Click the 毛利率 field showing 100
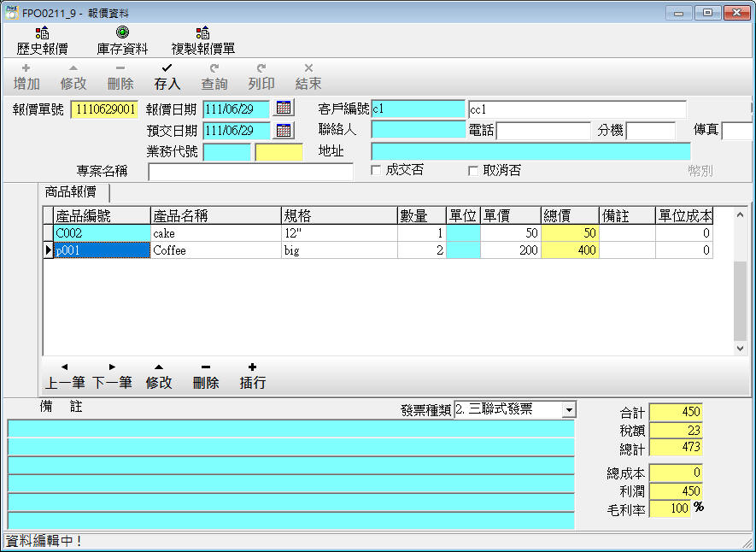Screen dimensions: 756x552 point(671,508)
